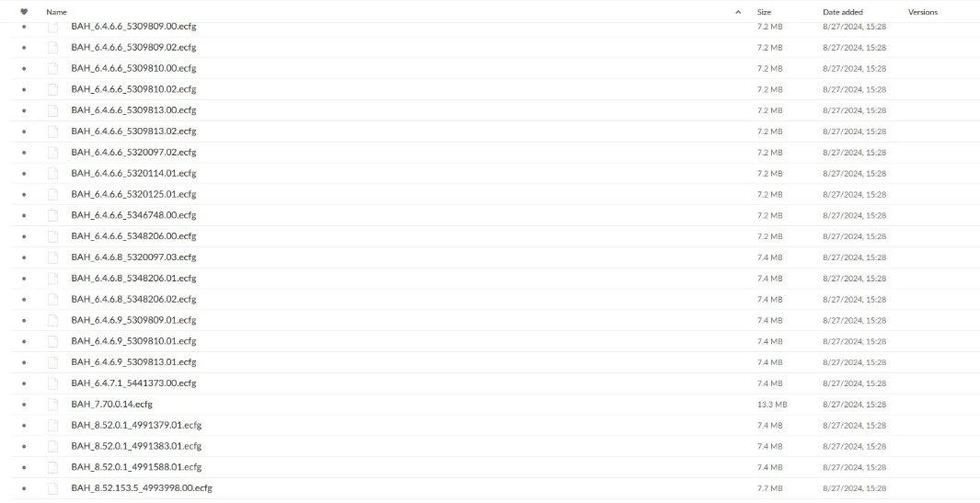
Task: Click the heart favorites column header icon
Action: (x=24, y=12)
